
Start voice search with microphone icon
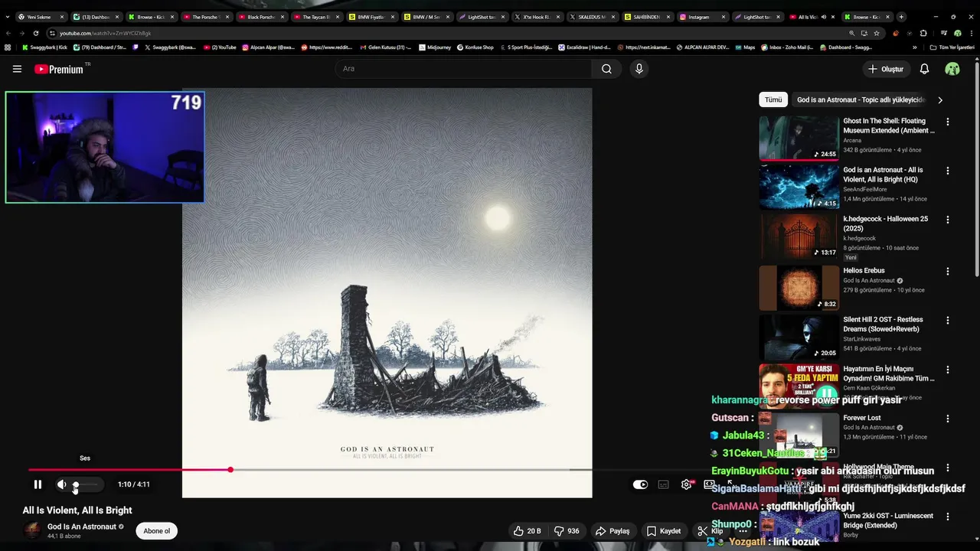tap(639, 69)
